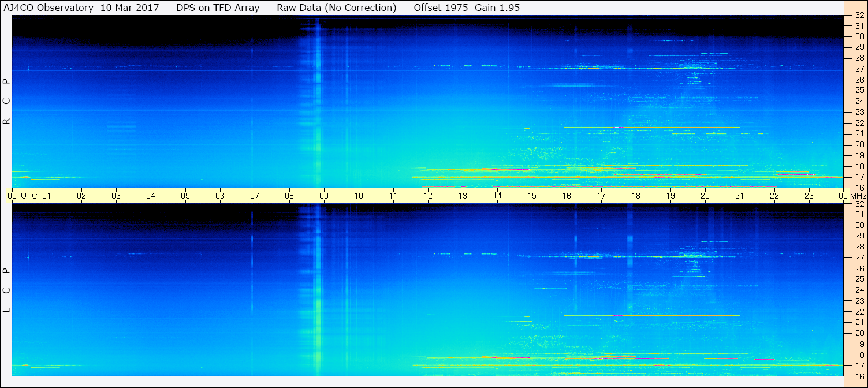Click the 20 MHz label in LCP panel
868x388 pixels.
click(859, 333)
